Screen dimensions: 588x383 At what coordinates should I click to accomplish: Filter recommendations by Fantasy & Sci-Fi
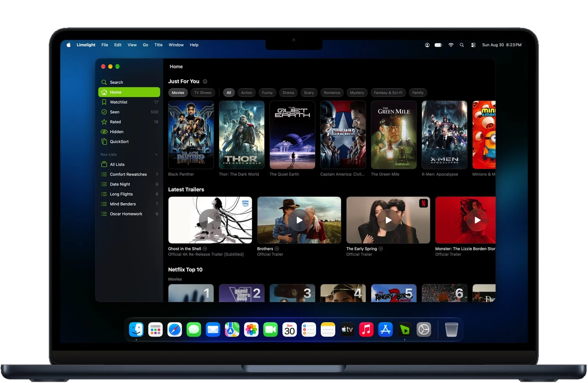click(x=388, y=93)
